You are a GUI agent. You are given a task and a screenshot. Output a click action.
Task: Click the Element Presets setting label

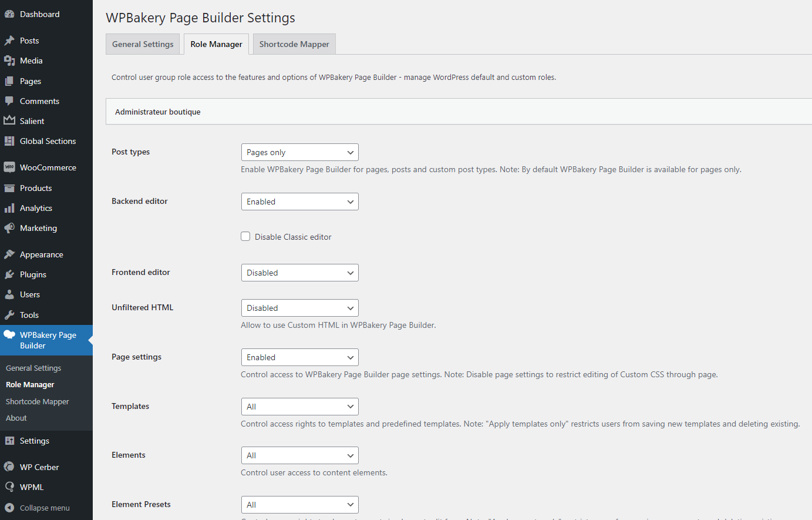[141, 504]
